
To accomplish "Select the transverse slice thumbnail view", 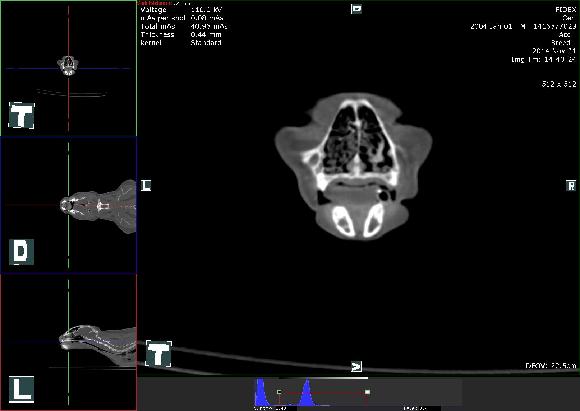I will click(x=68, y=68).
